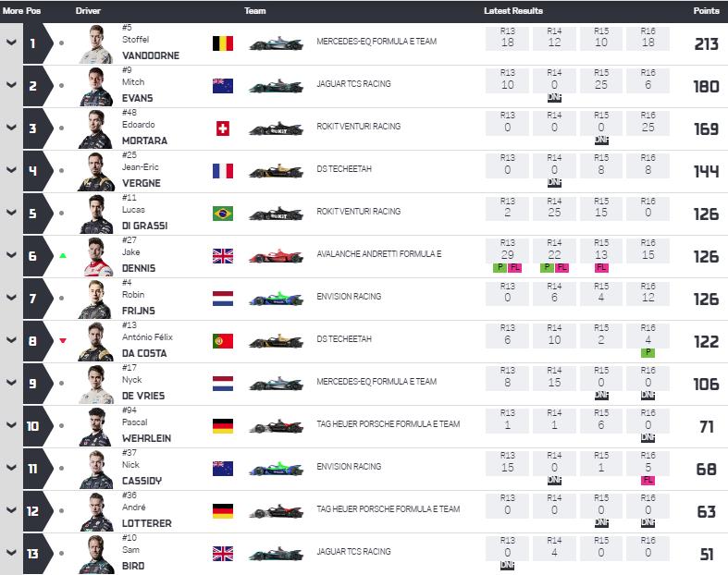The height and width of the screenshot is (575, 728).
Task: Click the Latest Results column header
Action: pos(513,11)
